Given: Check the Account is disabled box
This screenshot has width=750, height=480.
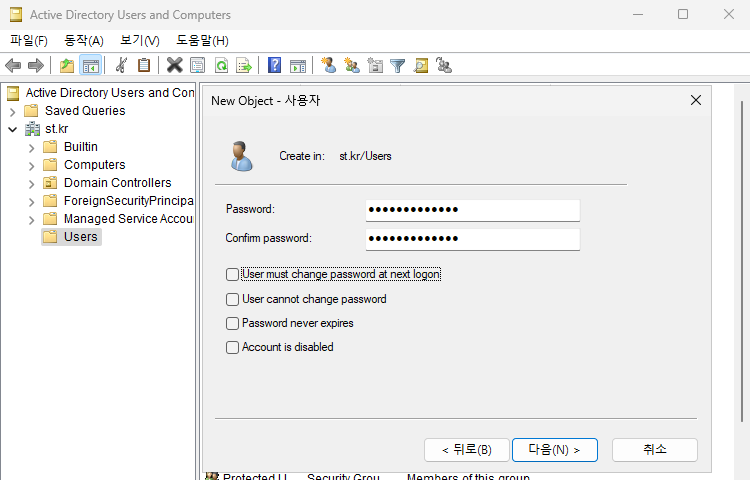Looking at the screenshot, I should pos(232,347).
